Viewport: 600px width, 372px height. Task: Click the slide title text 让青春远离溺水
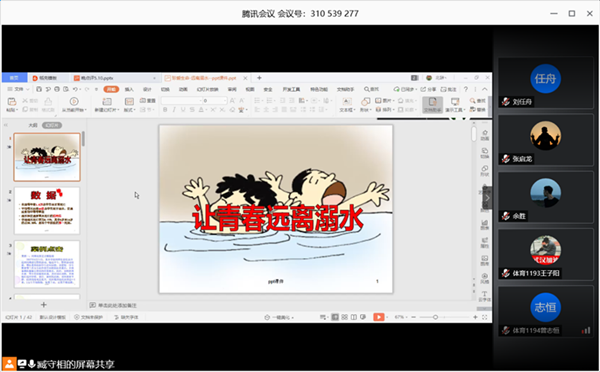(x=277, y=218)
